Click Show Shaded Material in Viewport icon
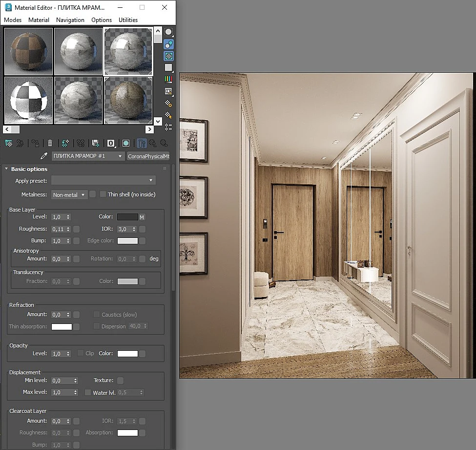Screen dimensions: 476x450 coord(126,143)
